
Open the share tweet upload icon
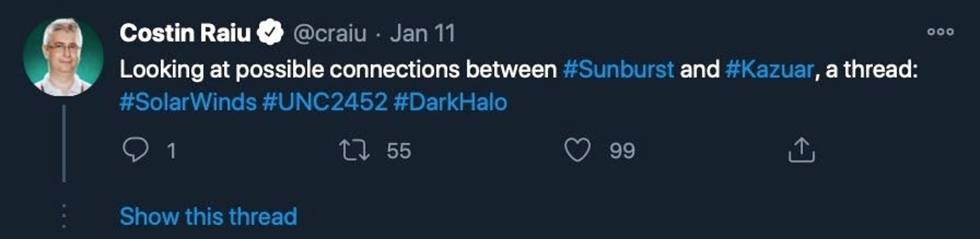802,150
